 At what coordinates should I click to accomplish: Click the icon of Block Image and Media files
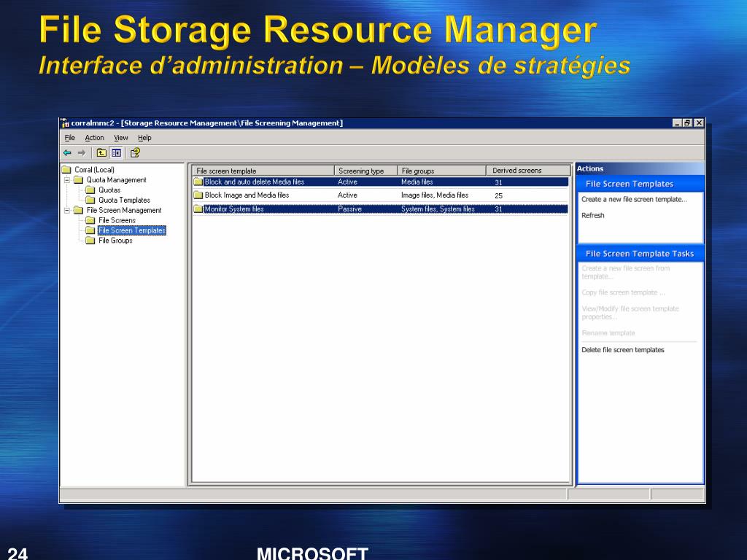198,195
